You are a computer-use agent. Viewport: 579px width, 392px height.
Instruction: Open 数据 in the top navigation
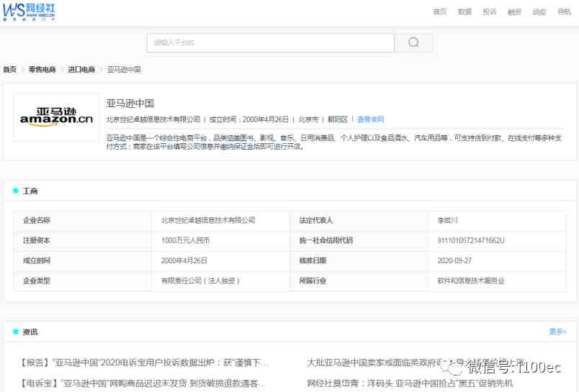[x=464, y=12]
